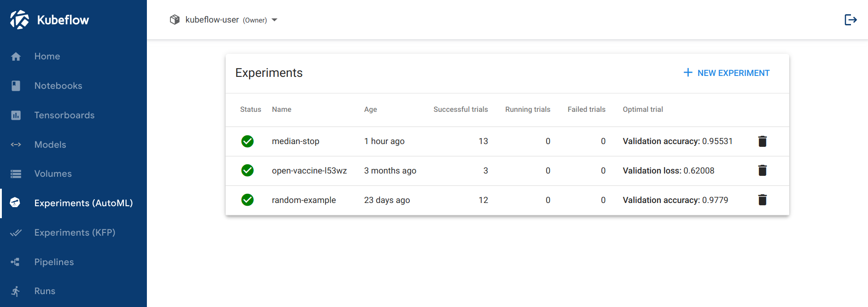Click trash icon for open-vaccine-l53wz experiment
Image resolution: width=868 pixels, height=307 pixels.
[762, 171]
